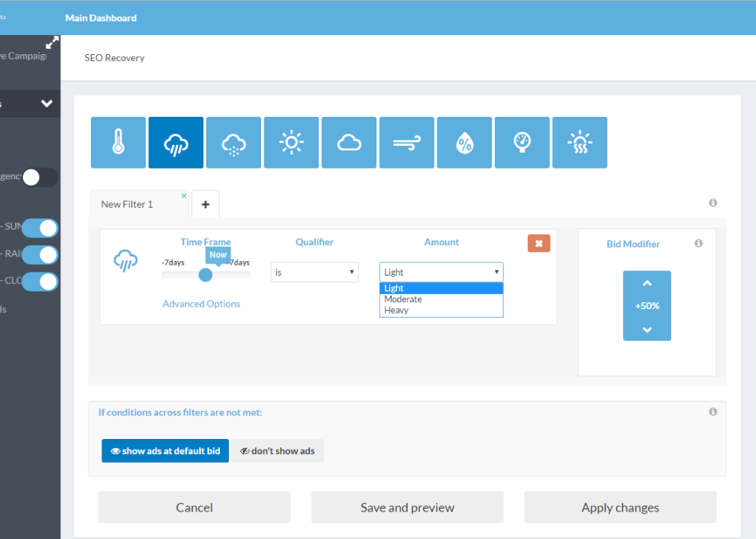Viewport: 756px width, 539px height.
Task: Select the sunny weather condition icon
Action: coord(291,143)
